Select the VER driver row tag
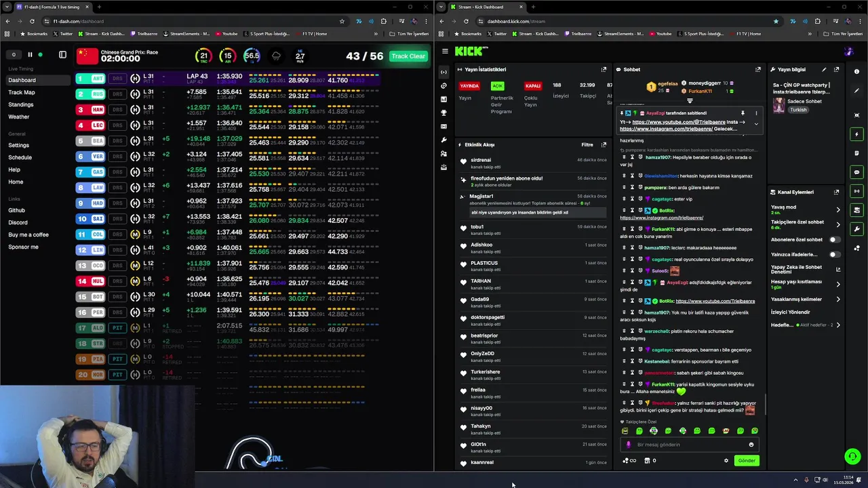868x488 pixels. (x=91, y=157)
